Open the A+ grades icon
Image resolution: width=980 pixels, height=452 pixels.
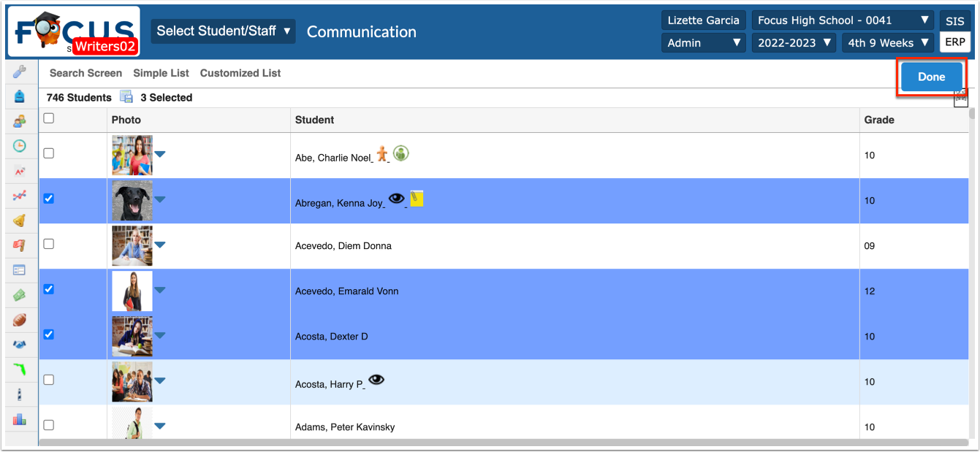pyautogui.click(x=20, y=172)
